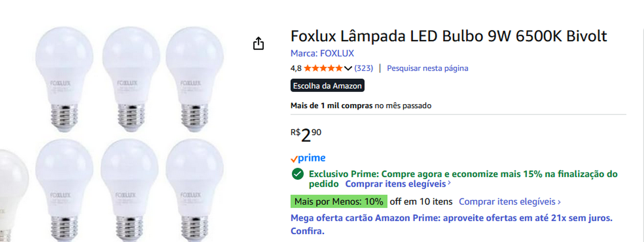The image size is (644, 242).
Task: Click the share icon beside the product title
Action: pyautogui.click(x=258, y=44)
